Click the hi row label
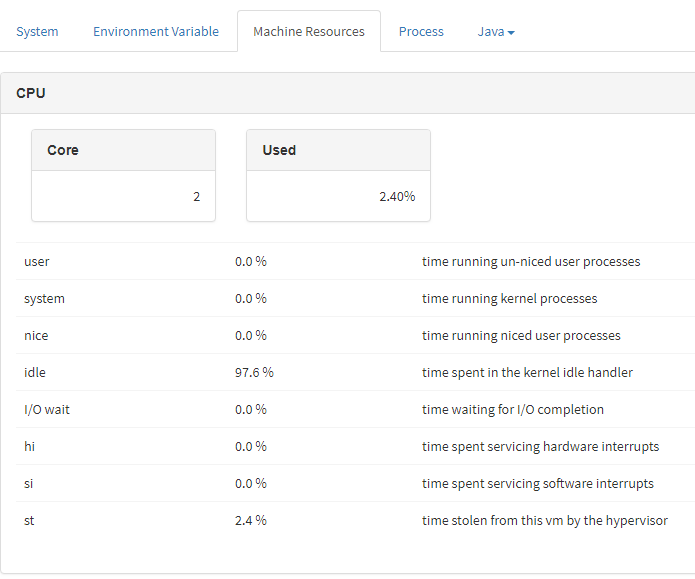The image size is (695, 579). tap(30, 446)
